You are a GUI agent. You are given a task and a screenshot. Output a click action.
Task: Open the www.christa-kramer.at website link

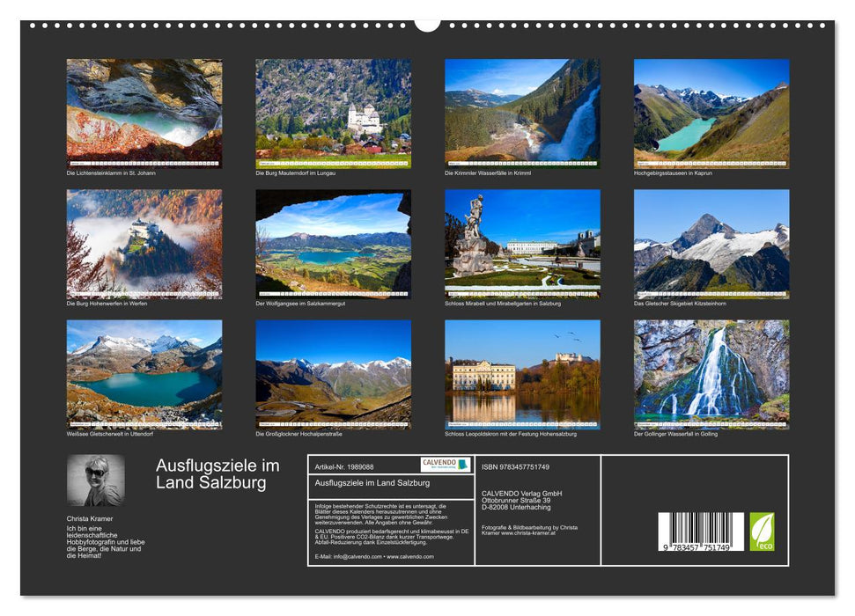tap(527, 533)
